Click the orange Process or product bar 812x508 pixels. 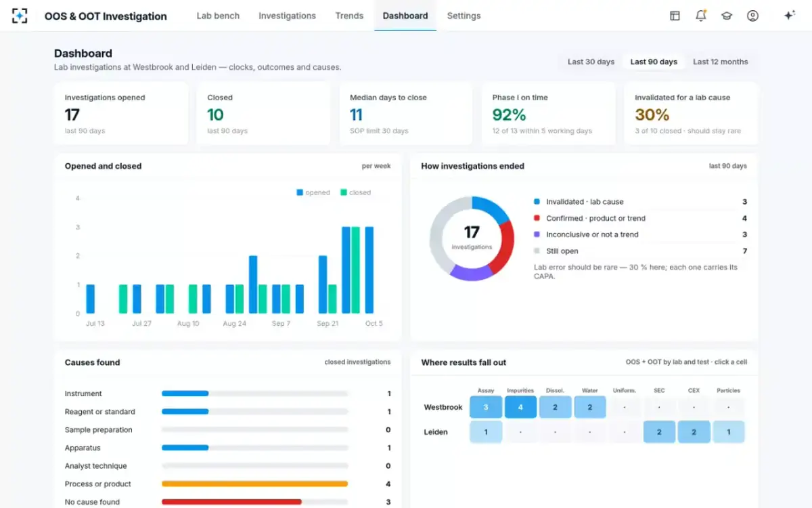tap(254, 484)
